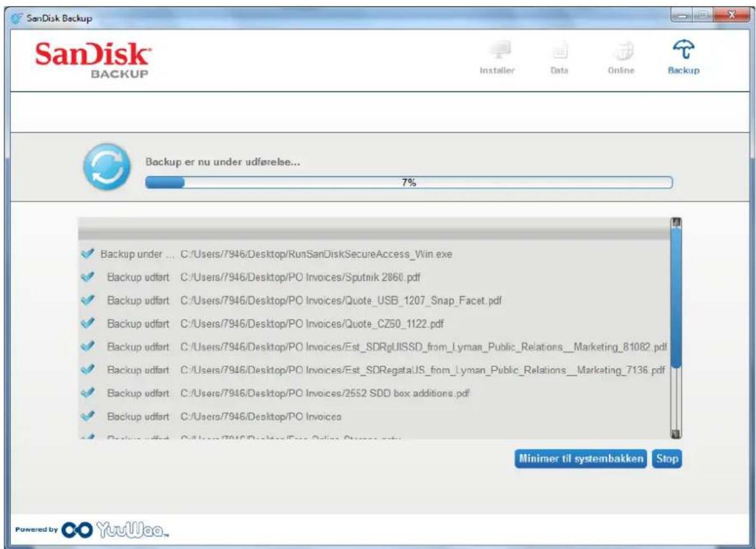The image size is (756, 549).
Task: Select path ending Sputnik 2860.pdf
Action: tap(301, 278)
